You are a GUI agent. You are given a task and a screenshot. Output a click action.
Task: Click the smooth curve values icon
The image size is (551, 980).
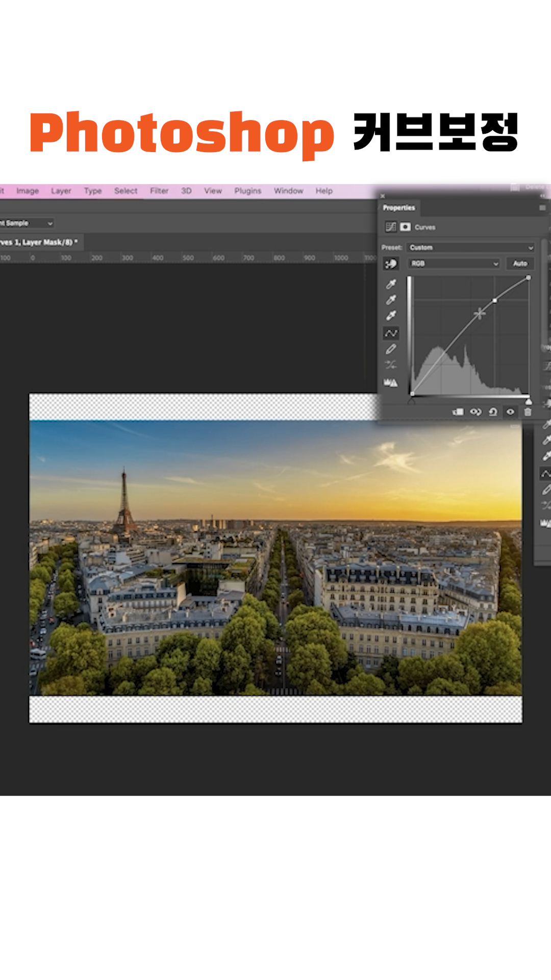click(391, 364)
